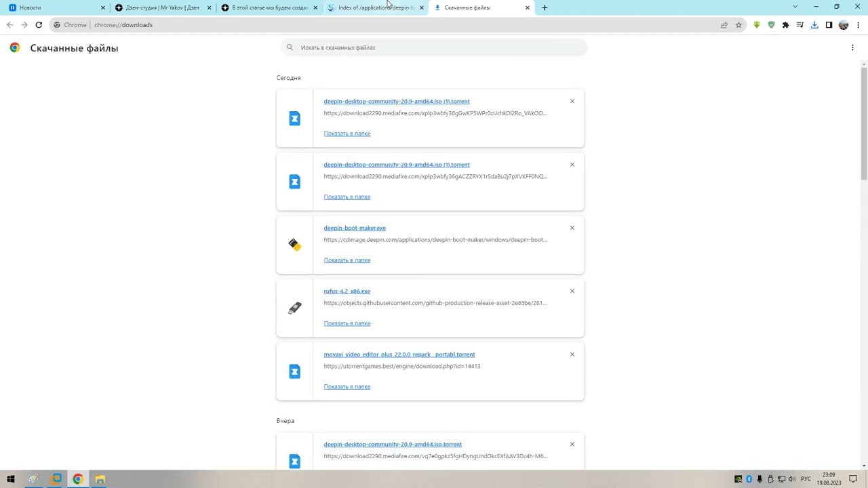Click the cdimage.deepin.com source URL
The width and height of the screenshot is (868, 488).
435,240
